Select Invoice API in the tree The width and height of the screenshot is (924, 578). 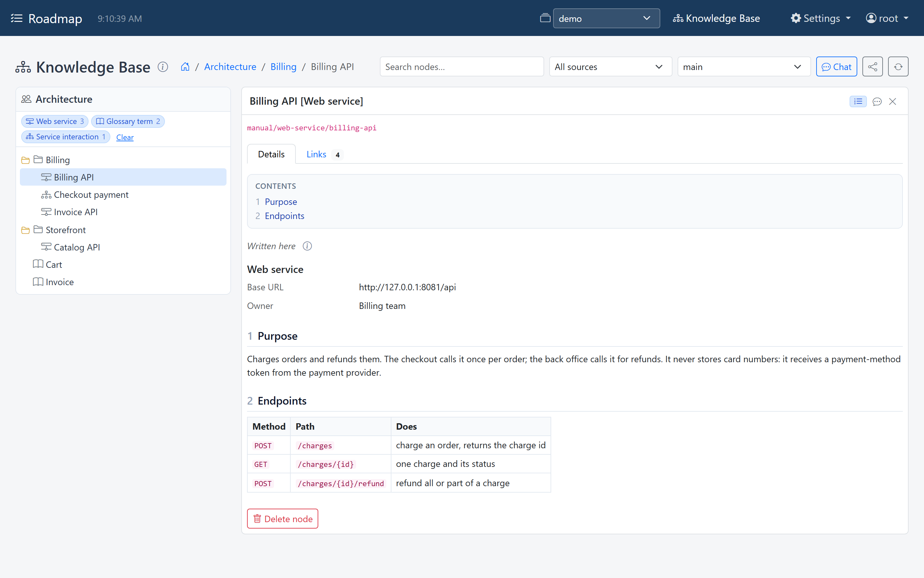click(x=123, y=212)
